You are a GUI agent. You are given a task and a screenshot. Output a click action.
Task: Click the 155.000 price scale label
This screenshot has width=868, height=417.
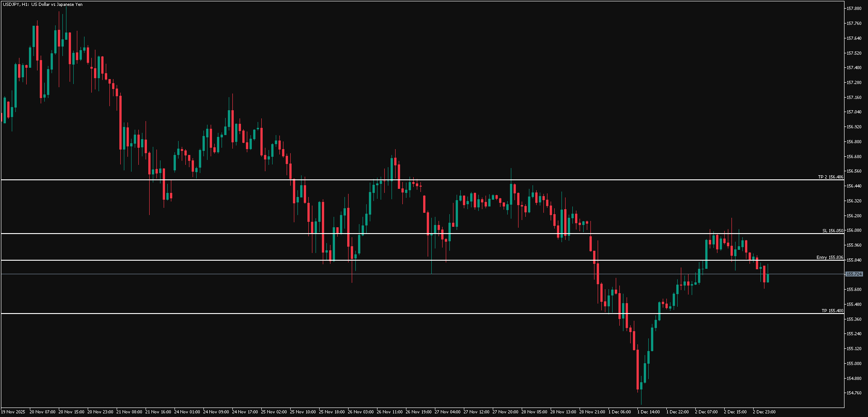(854, 364)
